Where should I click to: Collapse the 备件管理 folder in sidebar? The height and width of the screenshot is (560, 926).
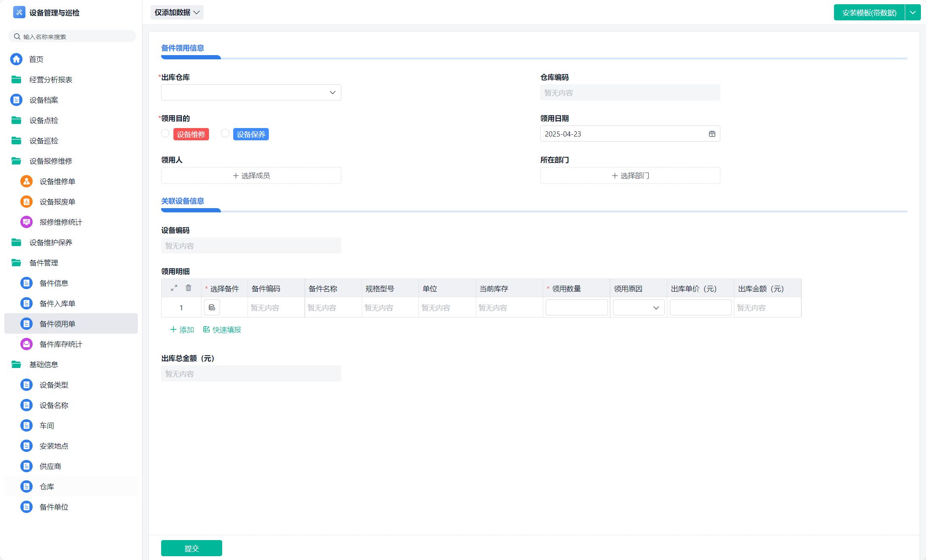(43, 263)
